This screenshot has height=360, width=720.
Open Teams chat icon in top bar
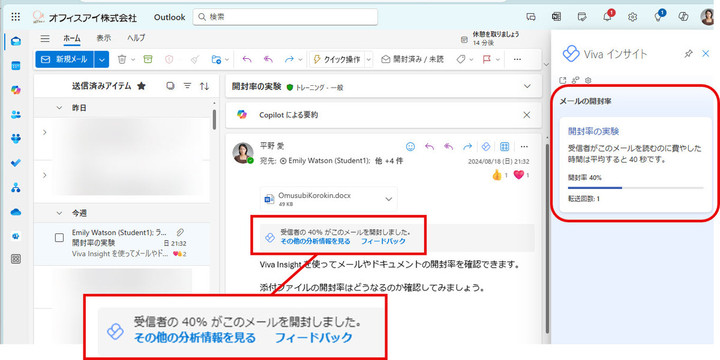point(531,17)
